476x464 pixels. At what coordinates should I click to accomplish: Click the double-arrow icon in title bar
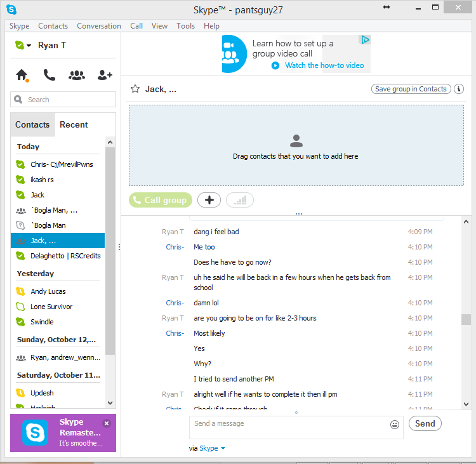tap(386, 7)
